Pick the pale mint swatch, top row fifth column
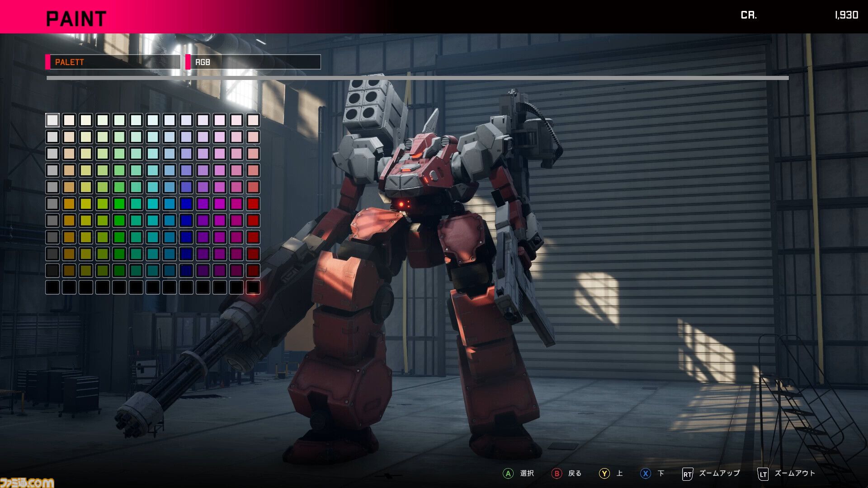 coord(119,120)
